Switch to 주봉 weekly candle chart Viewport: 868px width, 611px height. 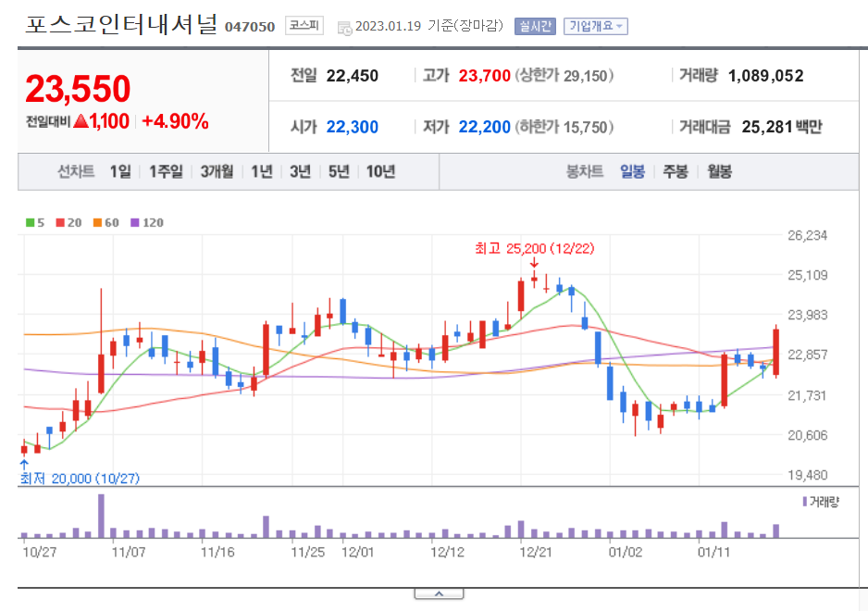coord(676,171)
